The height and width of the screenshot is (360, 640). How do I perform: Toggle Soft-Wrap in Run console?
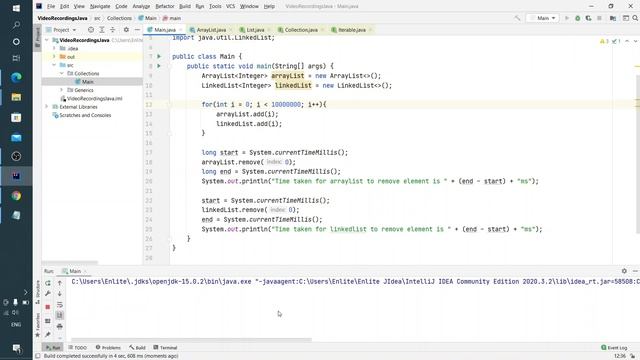click(60, 305)
